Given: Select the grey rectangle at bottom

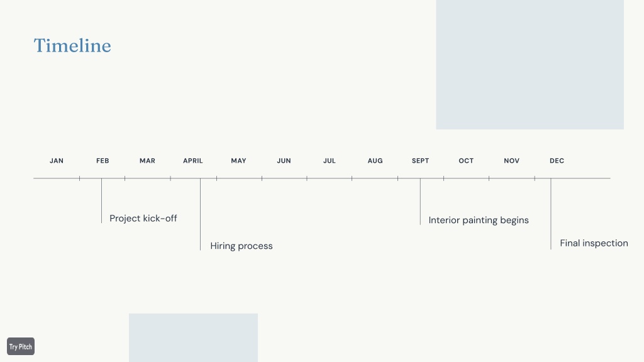Looking at the screenshot, I should (x=194, y=337).
